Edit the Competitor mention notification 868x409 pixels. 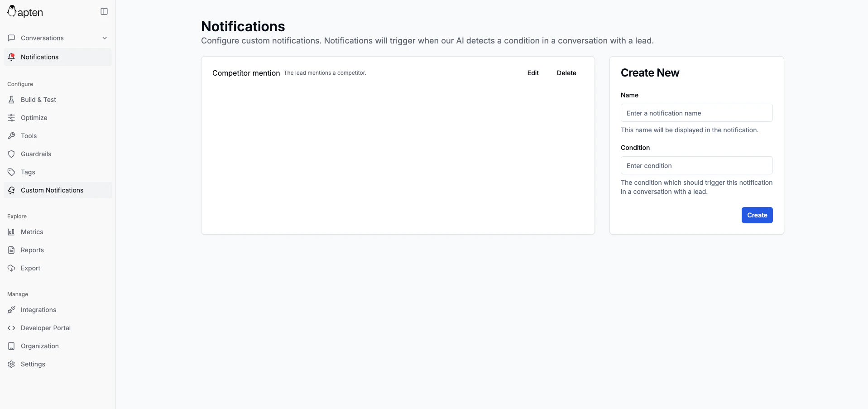(x=532, y=72)
